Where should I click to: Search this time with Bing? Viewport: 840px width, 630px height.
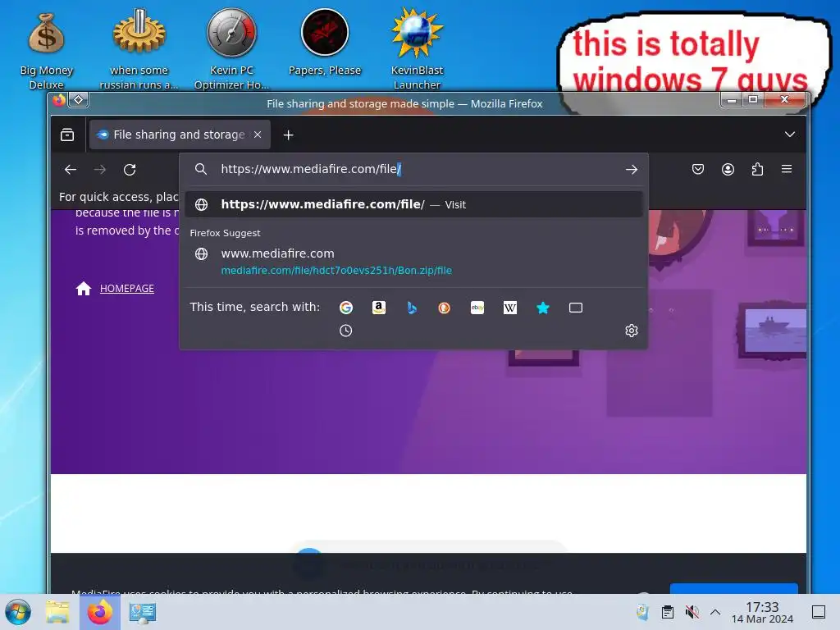coord(412,308)
